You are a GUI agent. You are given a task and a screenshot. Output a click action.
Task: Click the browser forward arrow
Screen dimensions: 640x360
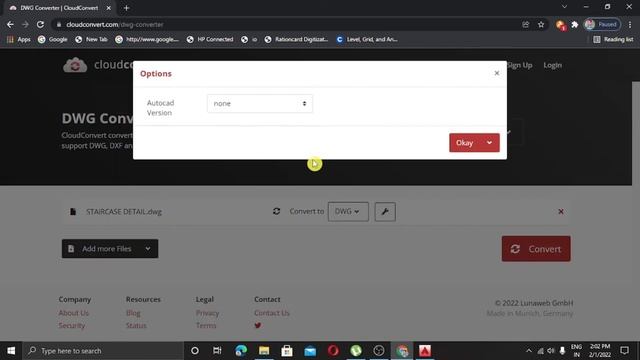(25, 24)
